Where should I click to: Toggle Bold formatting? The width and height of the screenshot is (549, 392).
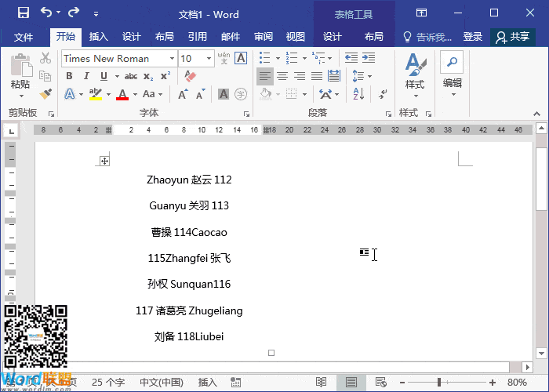point(69,76)
